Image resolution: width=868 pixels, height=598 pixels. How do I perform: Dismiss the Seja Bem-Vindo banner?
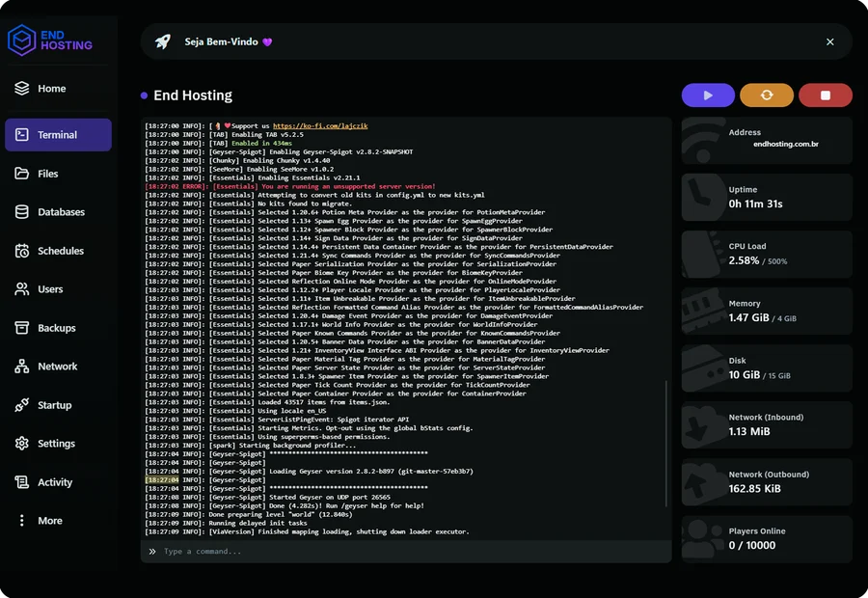[829, 41]
